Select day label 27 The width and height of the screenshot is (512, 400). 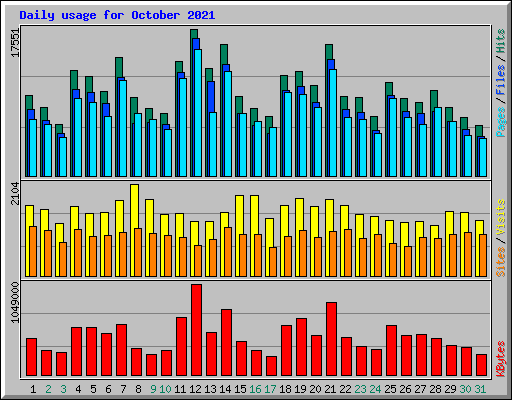420,389
